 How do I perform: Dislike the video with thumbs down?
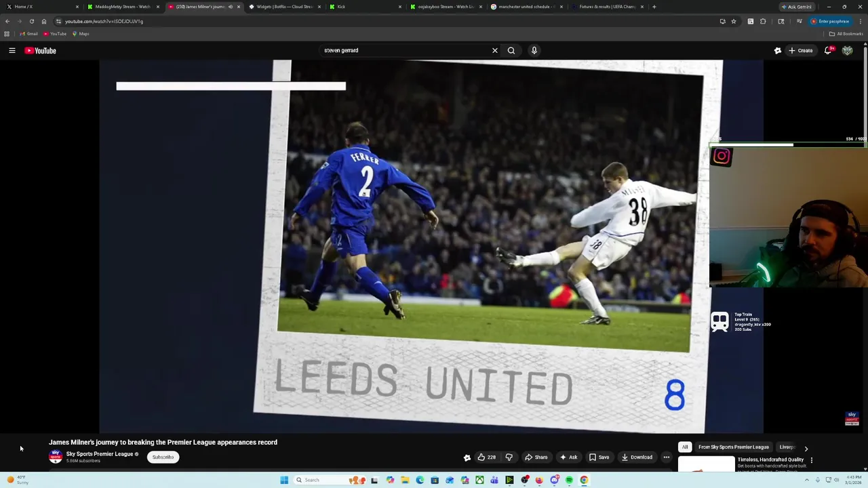[x=509, y=457]
